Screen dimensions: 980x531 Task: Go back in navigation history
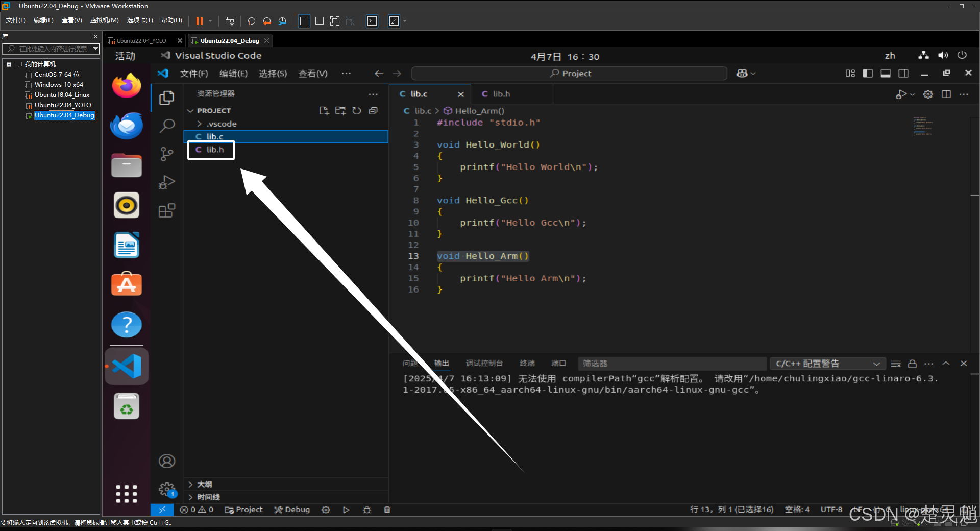tap(379, 74)
